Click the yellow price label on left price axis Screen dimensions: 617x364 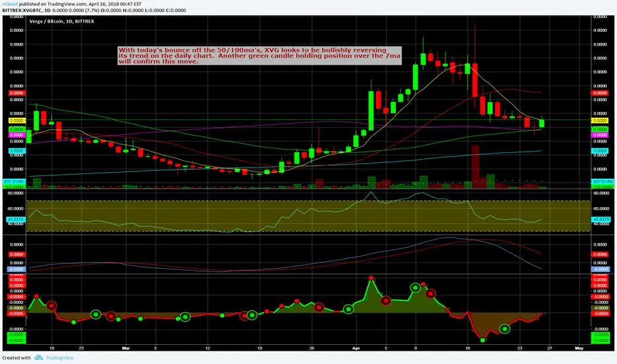[17, 120]
